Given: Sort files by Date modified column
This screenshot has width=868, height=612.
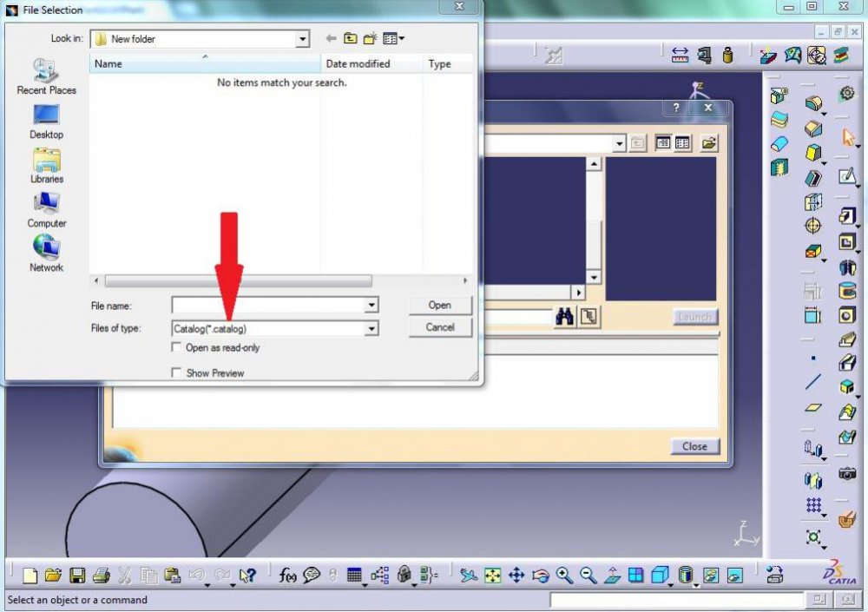Looking at the screenshot, I should (358, 64).
